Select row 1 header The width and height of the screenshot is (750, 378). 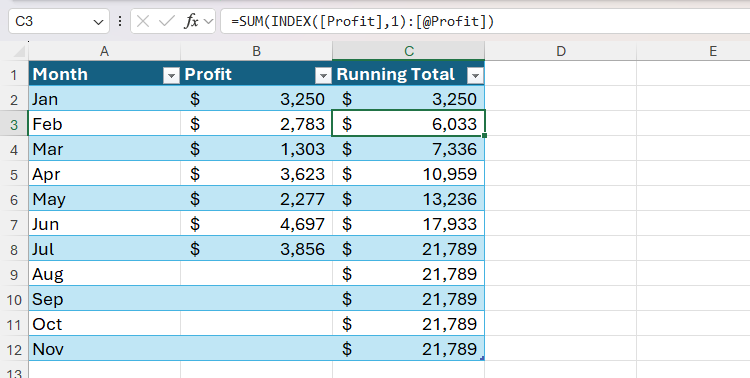(14, 75)
